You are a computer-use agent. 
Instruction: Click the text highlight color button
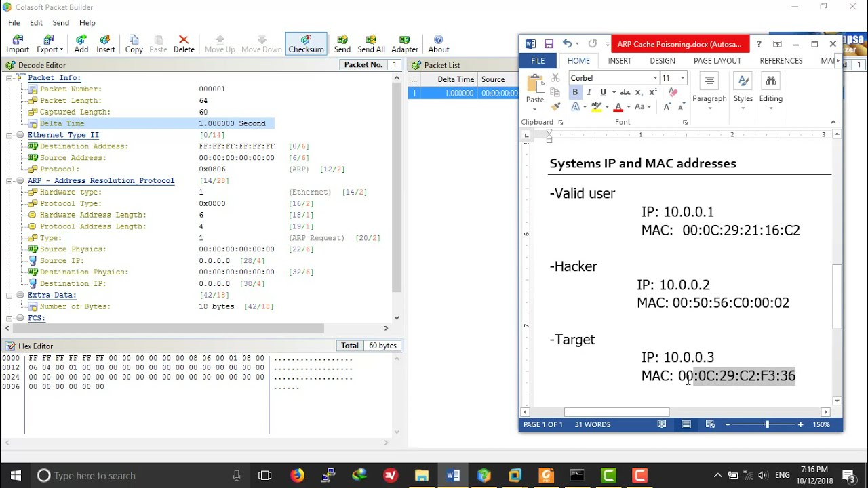595,107
